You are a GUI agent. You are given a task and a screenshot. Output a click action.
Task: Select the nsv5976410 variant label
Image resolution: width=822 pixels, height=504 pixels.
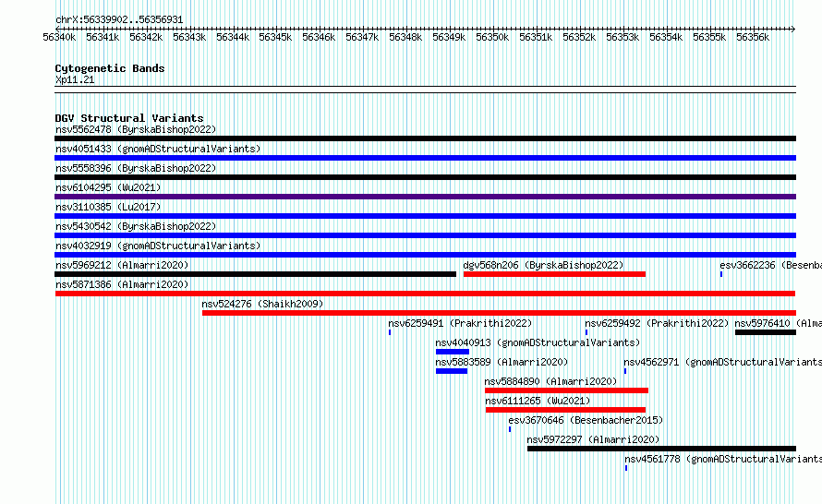(778, 323)
